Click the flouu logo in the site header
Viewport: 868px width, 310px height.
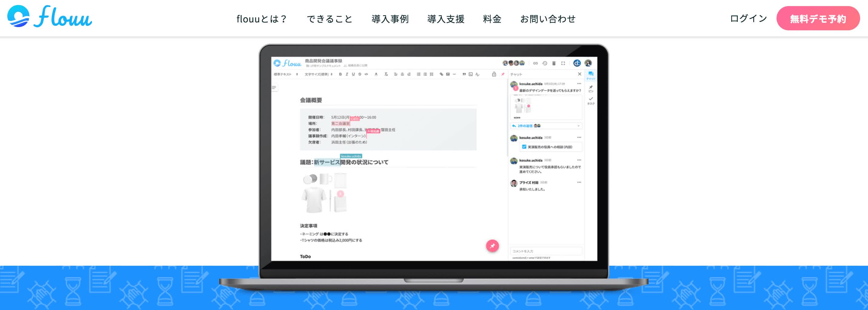point(50,16)
